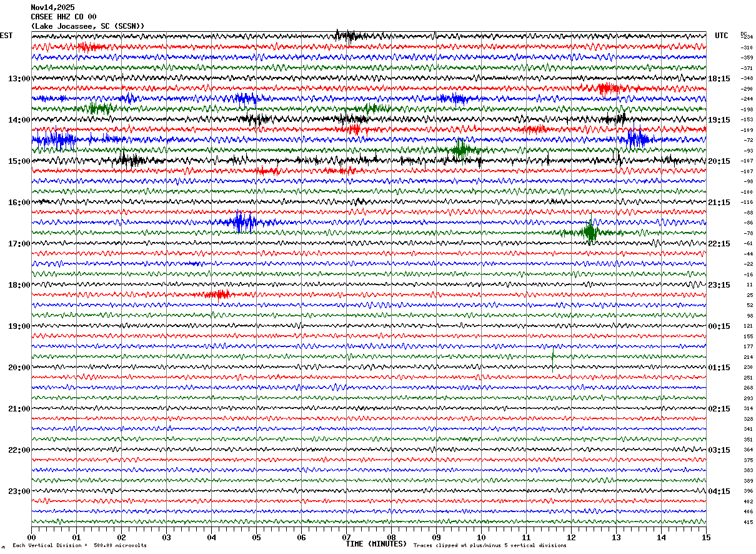The height and width of the screenshot is (554, 756).
Task: Click the DC offset value -116
Action: (x=747, y=202)
